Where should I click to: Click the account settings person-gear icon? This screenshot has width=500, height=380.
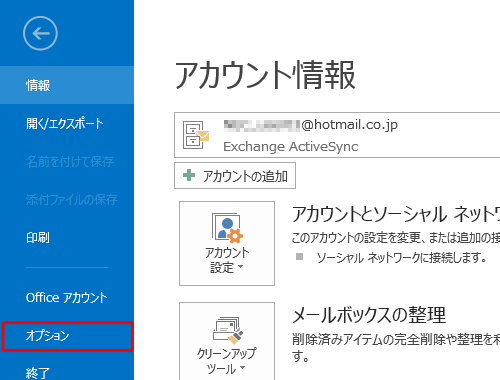click(227, 228)
